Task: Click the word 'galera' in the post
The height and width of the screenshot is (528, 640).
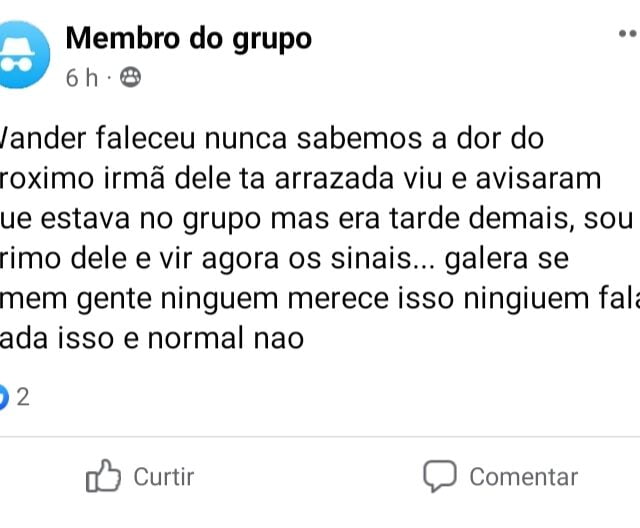Action: pos(486,260)
